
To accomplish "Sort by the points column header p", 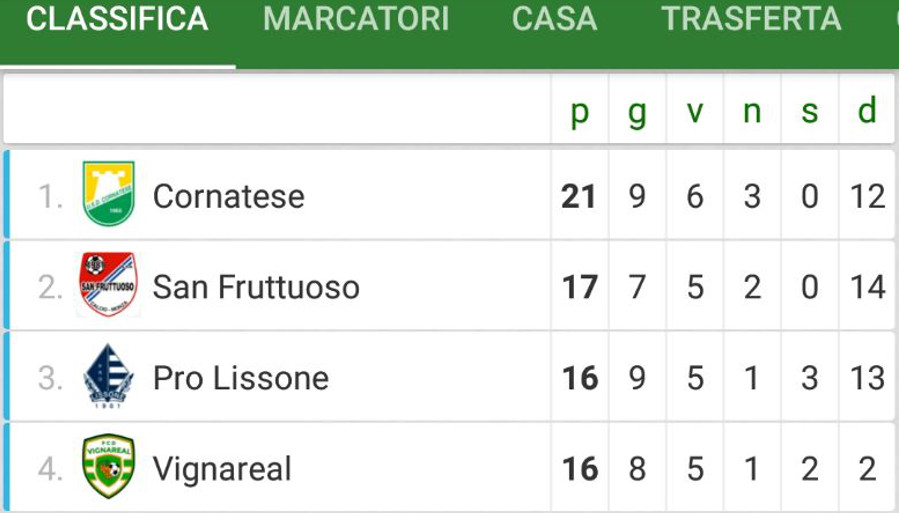I will point(580,111).
